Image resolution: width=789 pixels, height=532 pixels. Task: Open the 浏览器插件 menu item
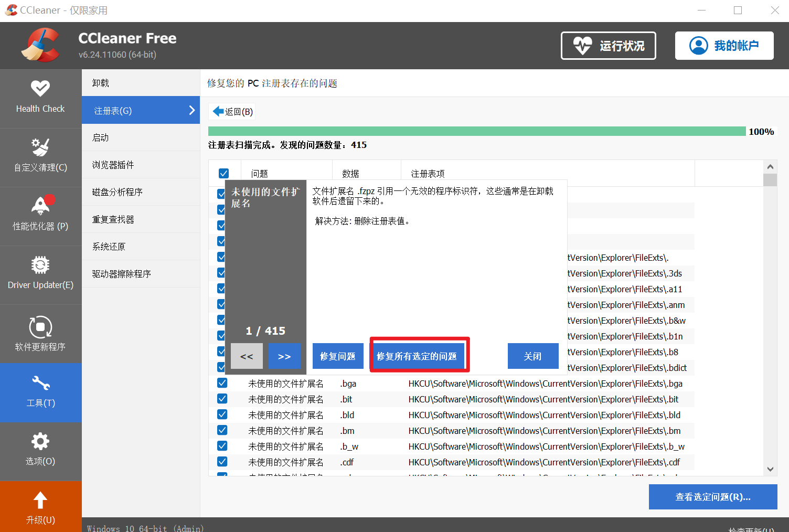[x=141, y=165]
